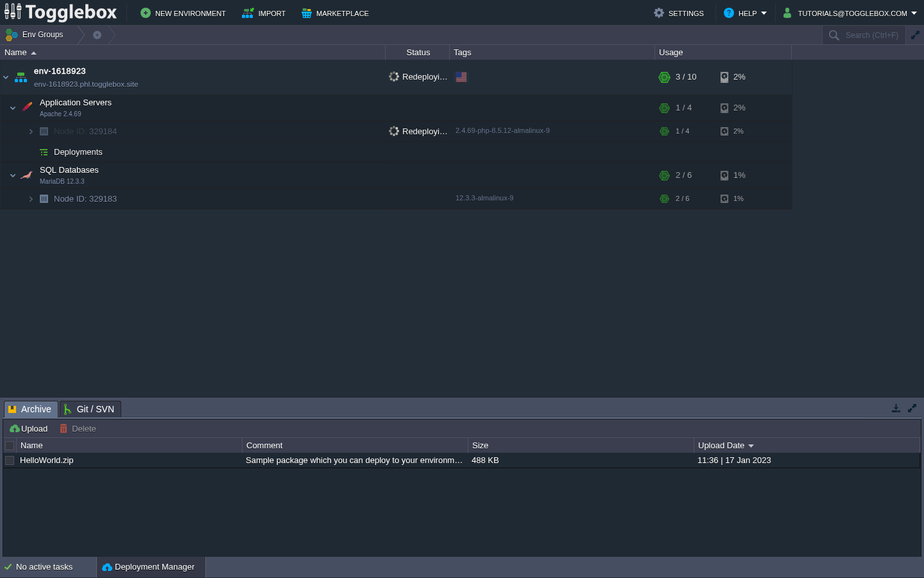Open env-1618923.phl.togglebox.site link
The image size is (924, 578).
pyautogui.click(x=86, y=84)
